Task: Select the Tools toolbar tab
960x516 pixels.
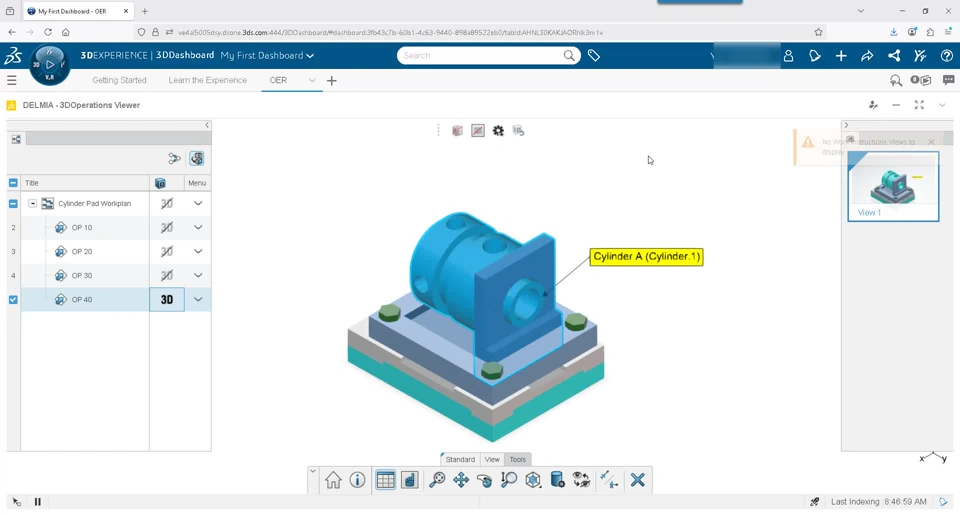Action: [517, 459]
